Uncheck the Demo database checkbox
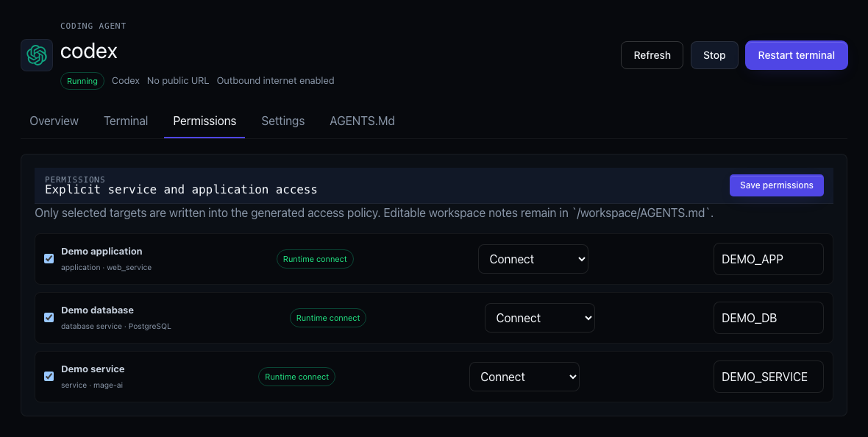 [x=49, y=317]
